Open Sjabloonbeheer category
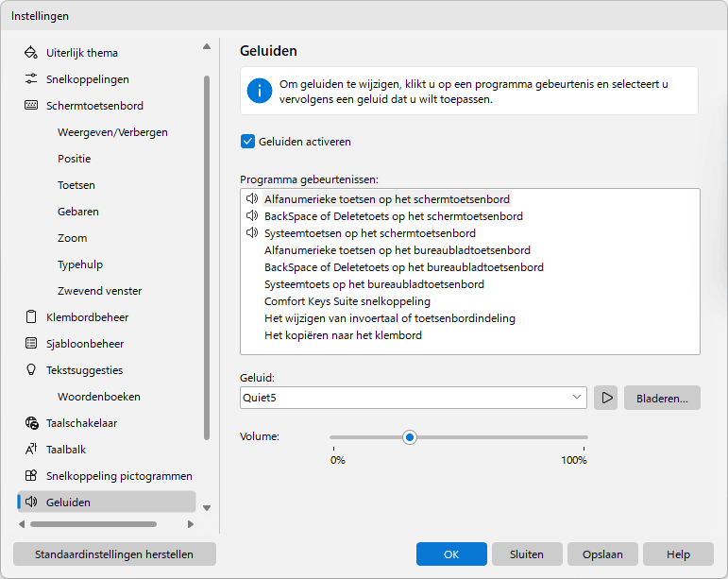Image resolution: width=728 pixels, height=579 pixels. [x=85, y=344]
